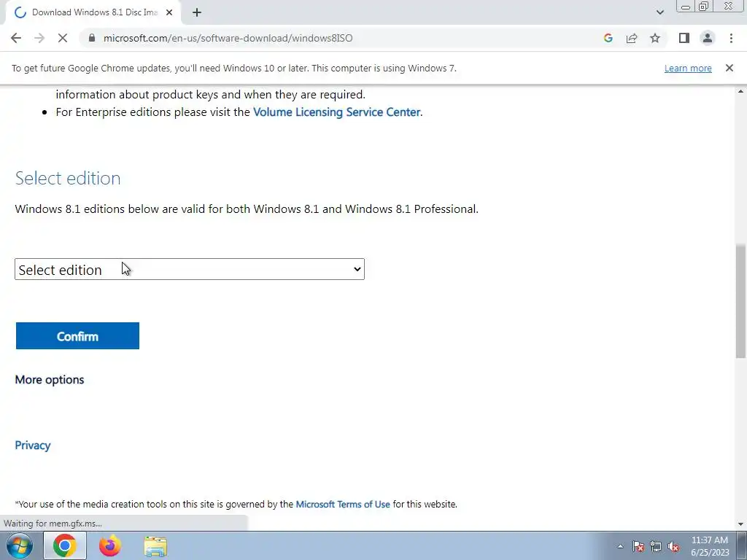Expand More options
This screenshot has height=560, width=747.
click(x=50, y=379)
